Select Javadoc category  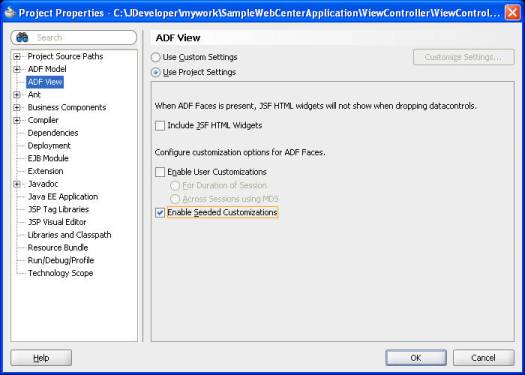43,184
